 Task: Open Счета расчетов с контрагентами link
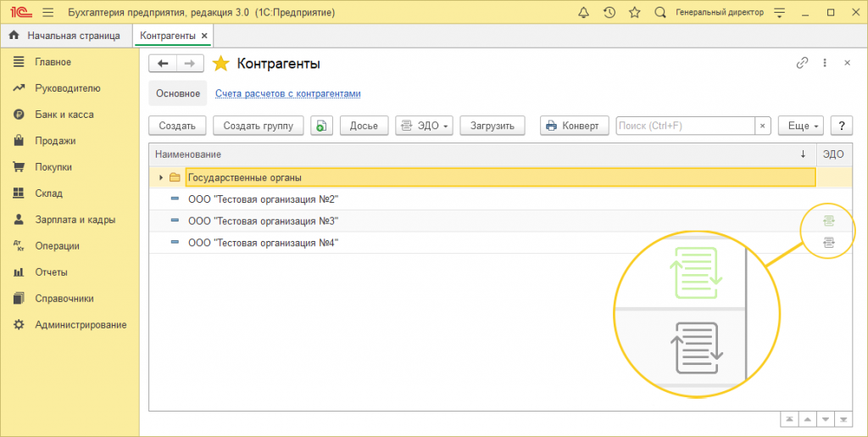(x=288, y=93)
